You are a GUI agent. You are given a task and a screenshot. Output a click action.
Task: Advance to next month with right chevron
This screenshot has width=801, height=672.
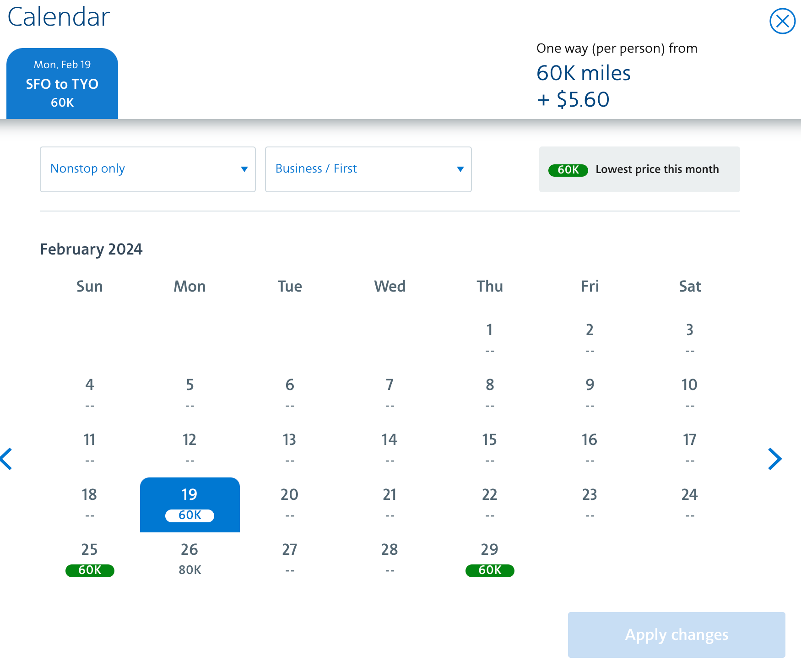pyautogui.click(x=774, y=459)
